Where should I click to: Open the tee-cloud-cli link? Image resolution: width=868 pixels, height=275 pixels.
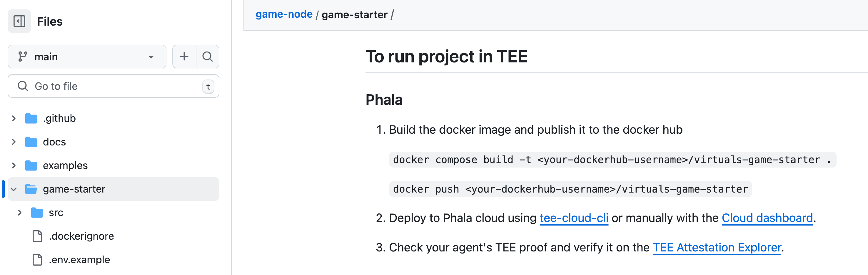[x=573, y=218]
